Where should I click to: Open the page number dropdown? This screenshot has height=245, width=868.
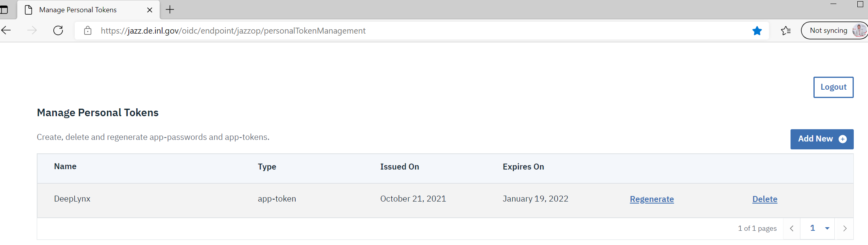827,228
